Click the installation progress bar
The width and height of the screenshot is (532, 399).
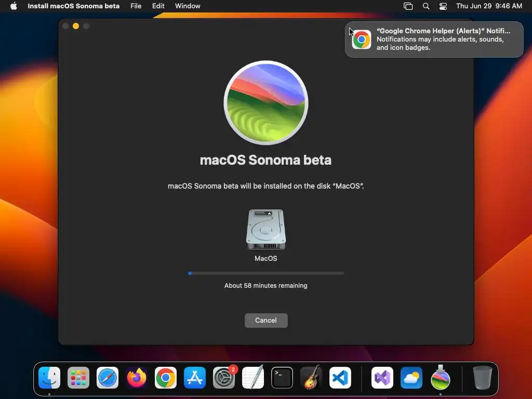point(266,273)
